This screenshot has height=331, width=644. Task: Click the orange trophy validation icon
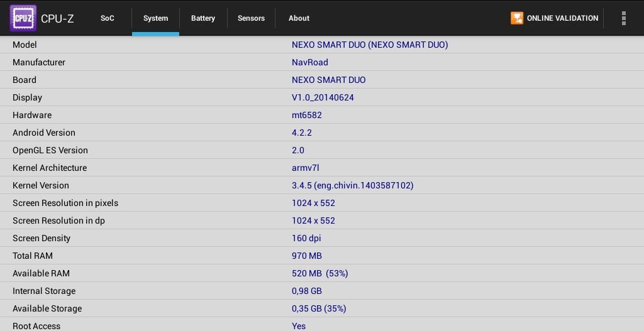[x=517, y=18]
